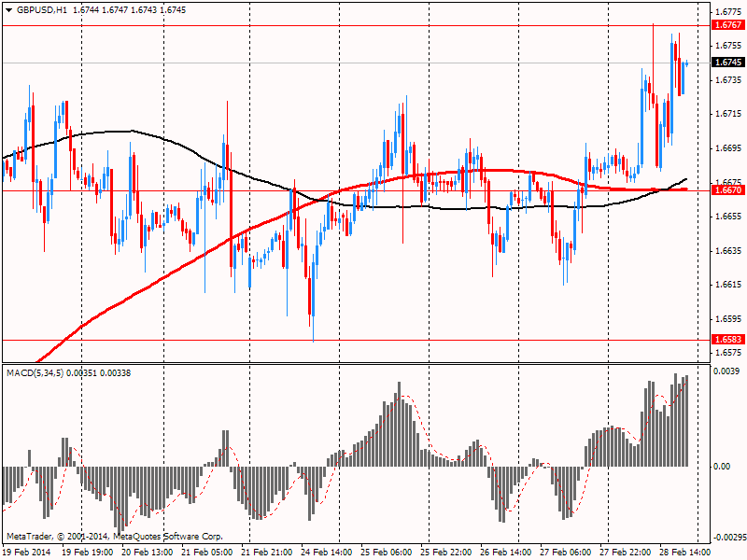Viewport: 747px width, 560px height.
Task: Select the 1.6715 price scale value
Action: pyautogui.click(x=729, y=114)
